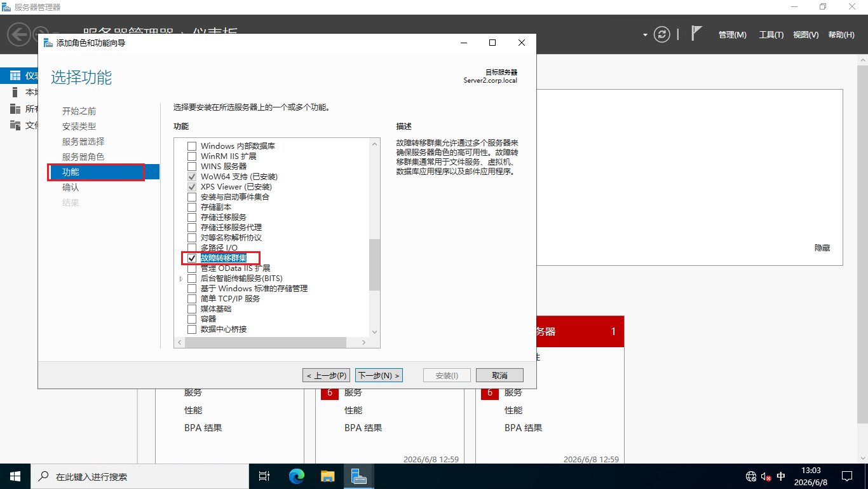Click the dashboard icon in left sidebar
This screenshot has width=868, height=489.
[x=15, y=76]
